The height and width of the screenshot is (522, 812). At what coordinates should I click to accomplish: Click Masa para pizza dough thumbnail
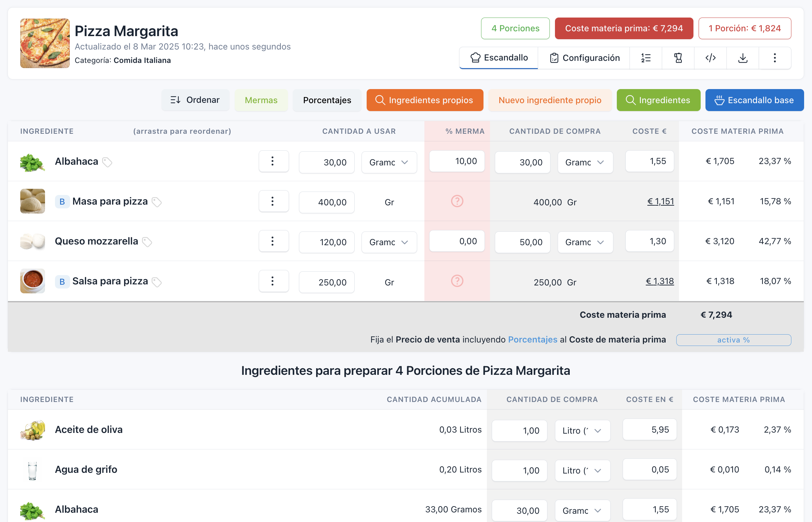(x=32, y=201)
